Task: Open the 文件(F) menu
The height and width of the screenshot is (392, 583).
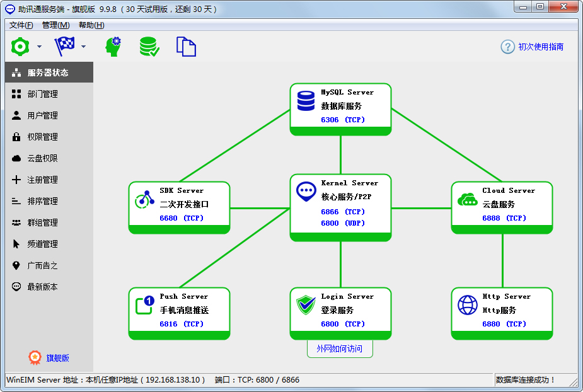Action: tap(21, 25)
